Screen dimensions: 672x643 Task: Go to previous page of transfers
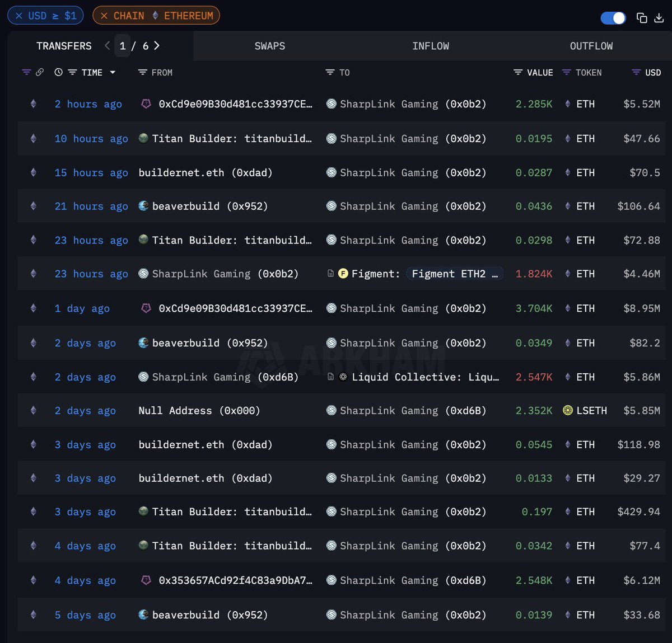tap(107, 46)
